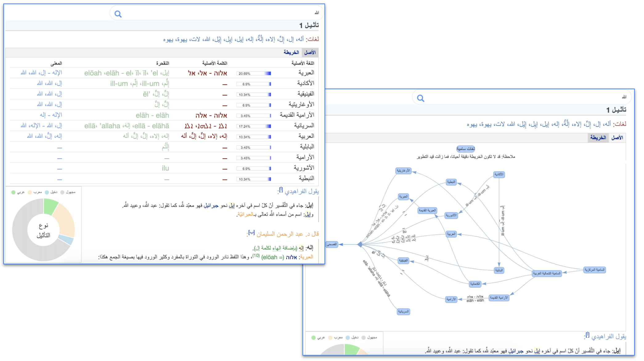644x361 pixels.
Task: Select the الأصل tab in the map window
Action: point(617,138)
